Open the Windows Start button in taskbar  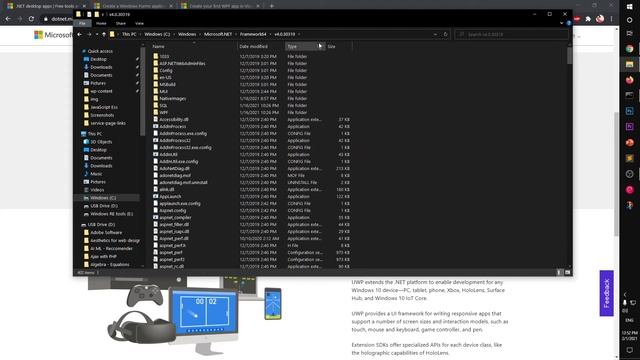(629, 7)
